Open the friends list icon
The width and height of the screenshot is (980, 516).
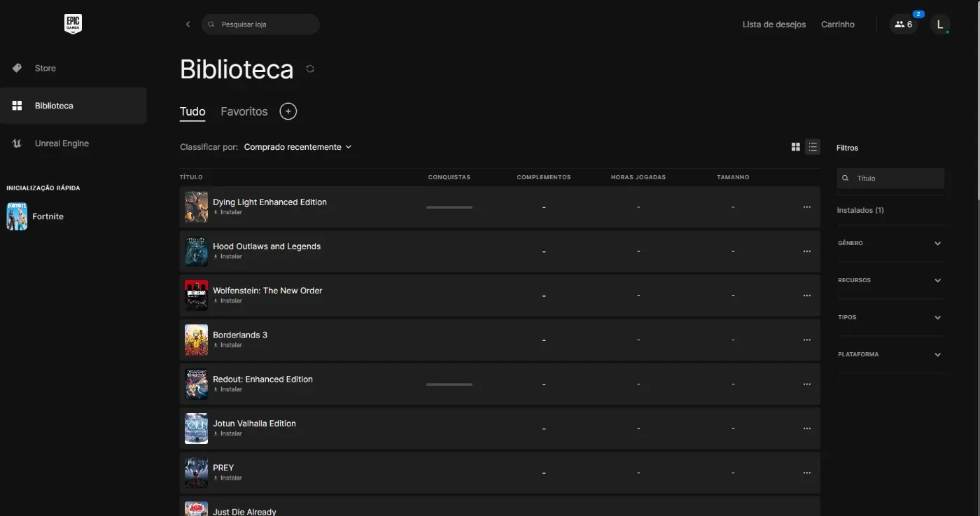point(903,25)
